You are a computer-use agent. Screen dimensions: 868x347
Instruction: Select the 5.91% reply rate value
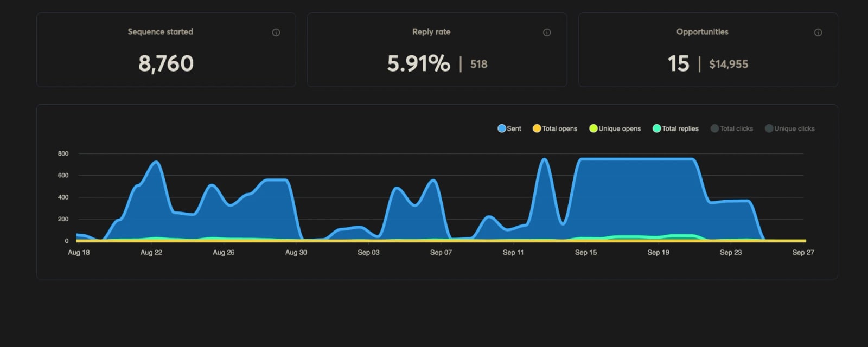(x=418, y=64)
